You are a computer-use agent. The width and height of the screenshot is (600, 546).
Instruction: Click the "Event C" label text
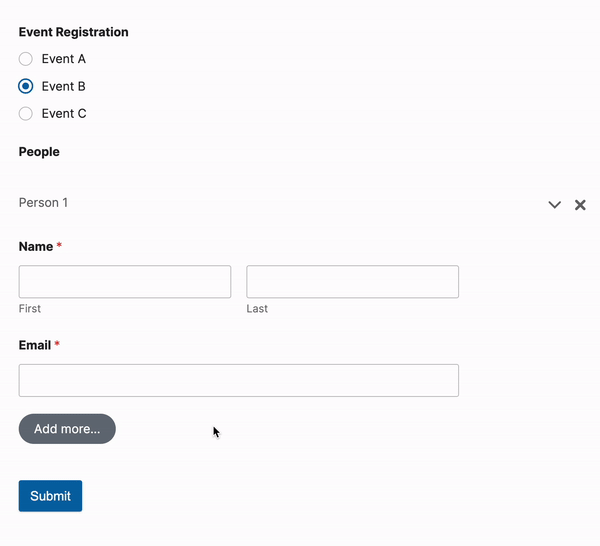pos(64,113)
